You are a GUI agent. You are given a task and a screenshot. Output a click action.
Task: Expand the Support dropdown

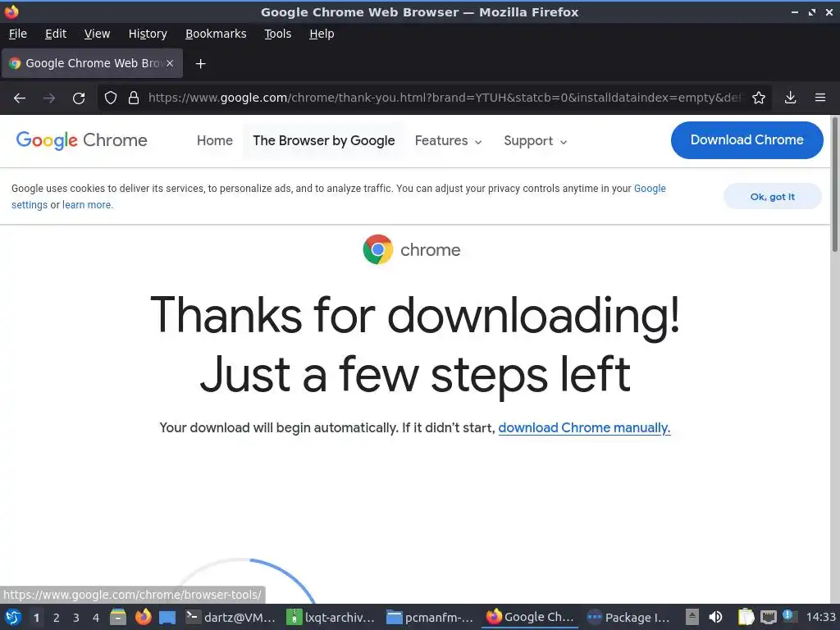pos(535,141)
